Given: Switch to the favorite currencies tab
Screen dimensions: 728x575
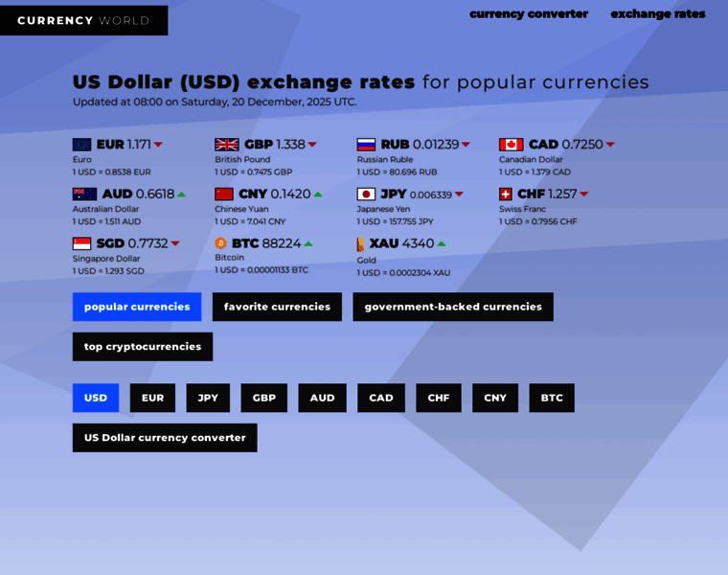Looking at the screenshot, I should coord(277,307).
